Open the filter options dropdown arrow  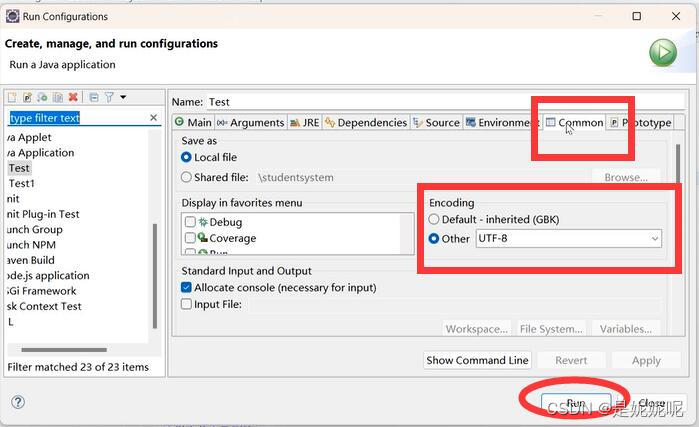[x=123, y=97]
